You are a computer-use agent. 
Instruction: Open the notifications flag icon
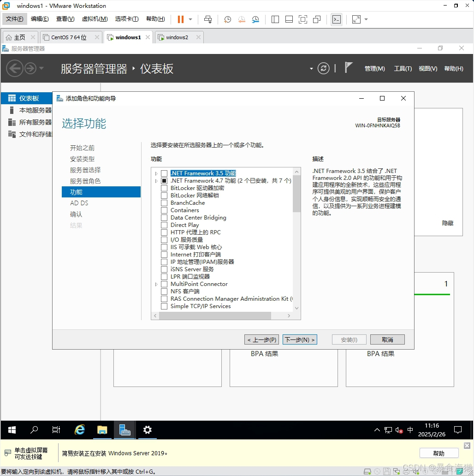tap(348, 67)
